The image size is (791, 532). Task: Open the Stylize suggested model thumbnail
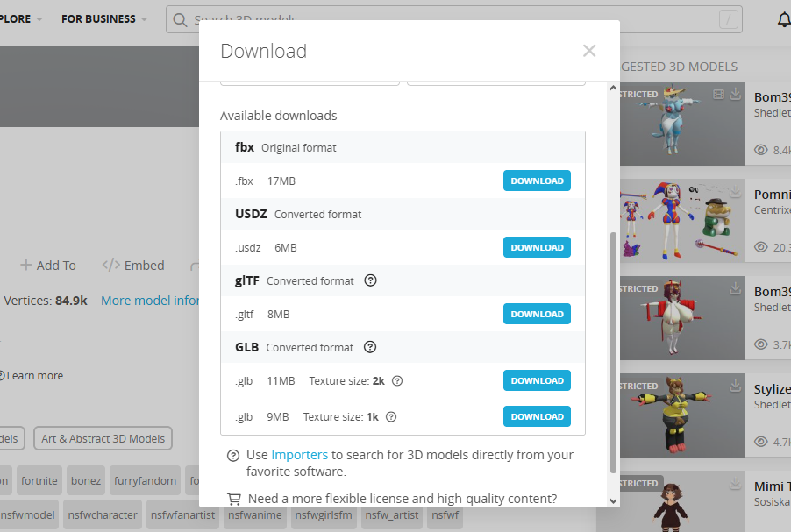682,415
